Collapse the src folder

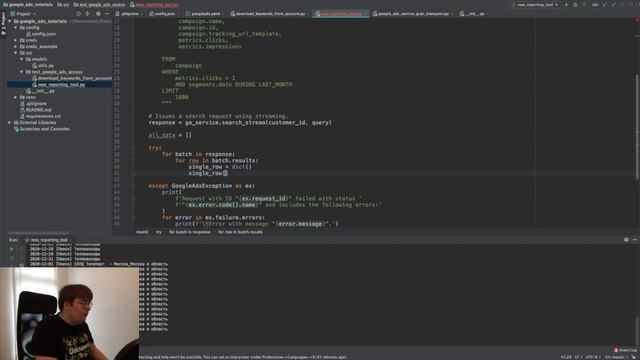point(16,53)
